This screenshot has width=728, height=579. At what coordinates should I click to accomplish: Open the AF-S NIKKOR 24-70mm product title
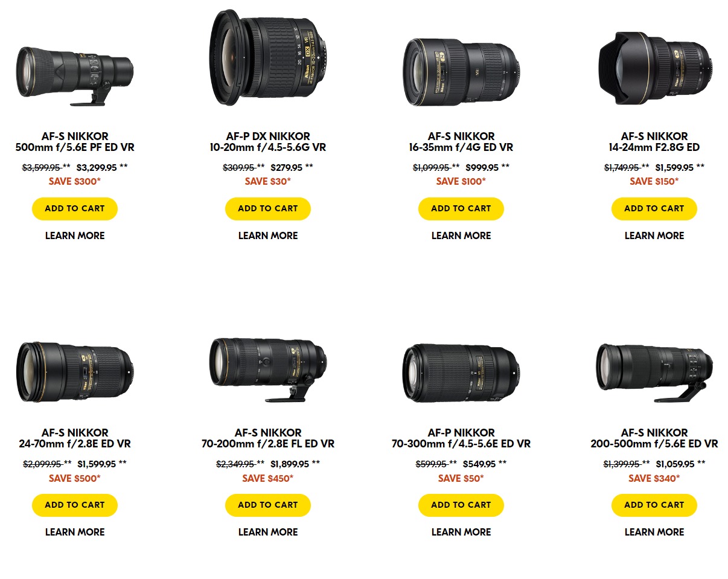[x=75, y=438]
